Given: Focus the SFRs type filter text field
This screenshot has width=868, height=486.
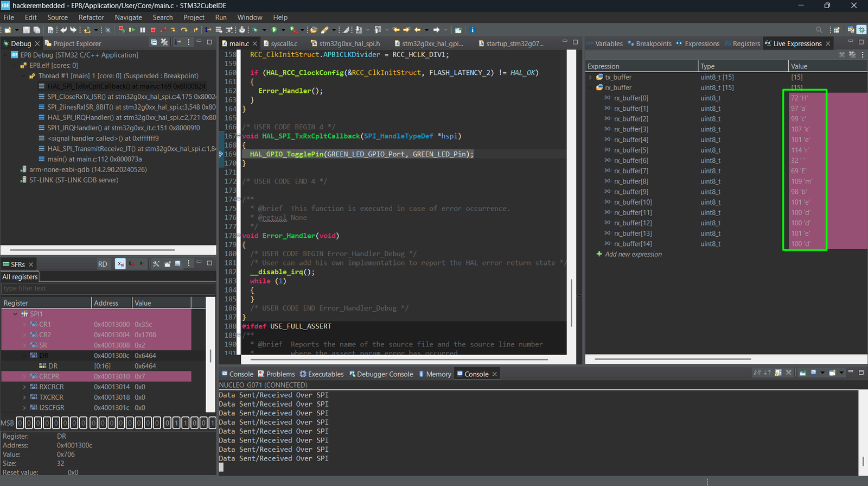Looking at the screenshot, I should [x=108, y=288].
